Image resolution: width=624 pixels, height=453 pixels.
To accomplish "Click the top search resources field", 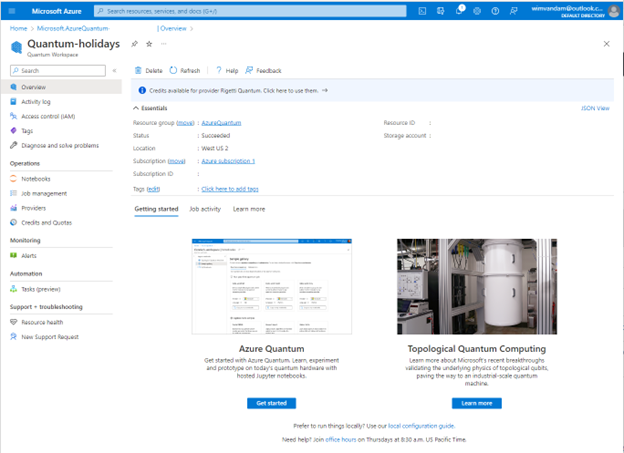I will click(x=250, y=11).
